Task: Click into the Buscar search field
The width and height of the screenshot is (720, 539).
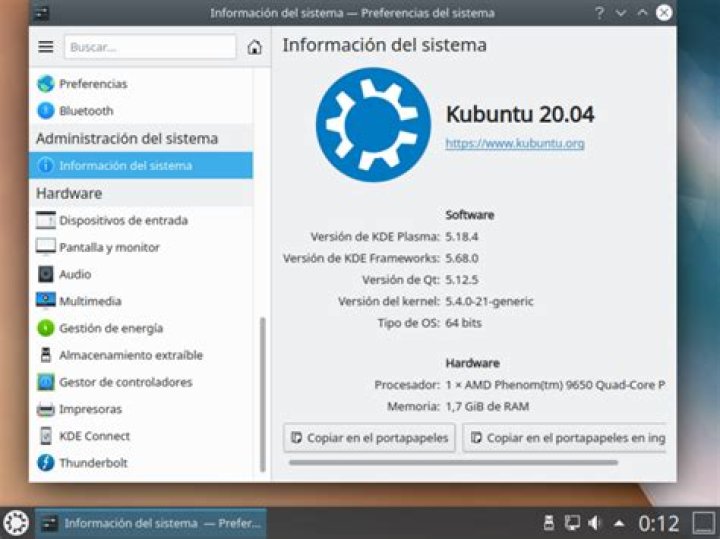Action: [150, 46]
